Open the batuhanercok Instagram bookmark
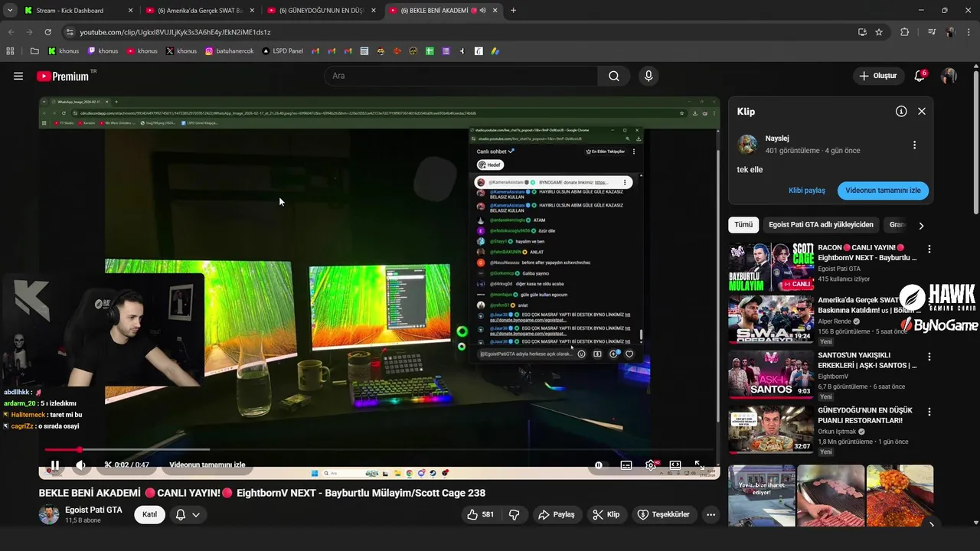Viewport: 980px width, 551px height. pyautogui.click(x=230, y=51)
